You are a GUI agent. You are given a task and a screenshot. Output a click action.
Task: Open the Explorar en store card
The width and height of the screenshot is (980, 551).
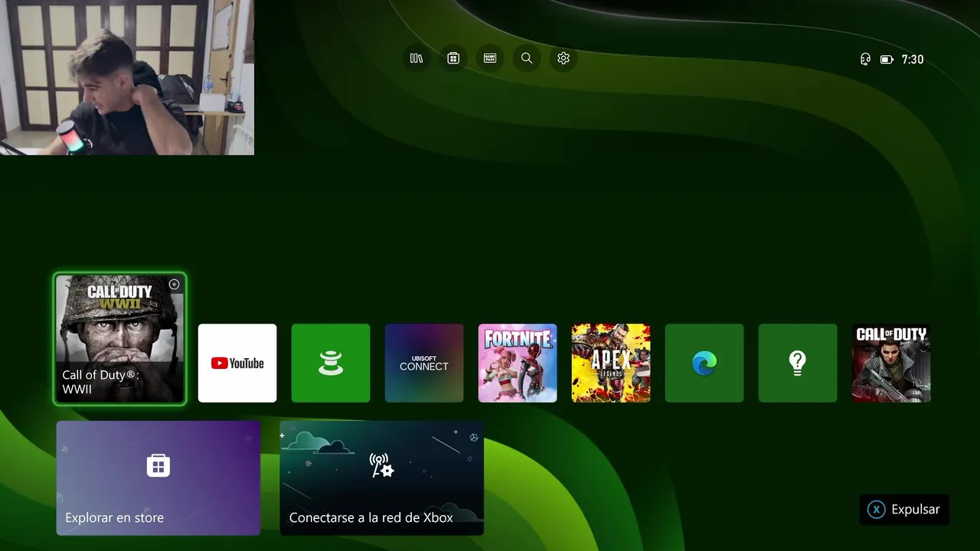coord(158,478)
